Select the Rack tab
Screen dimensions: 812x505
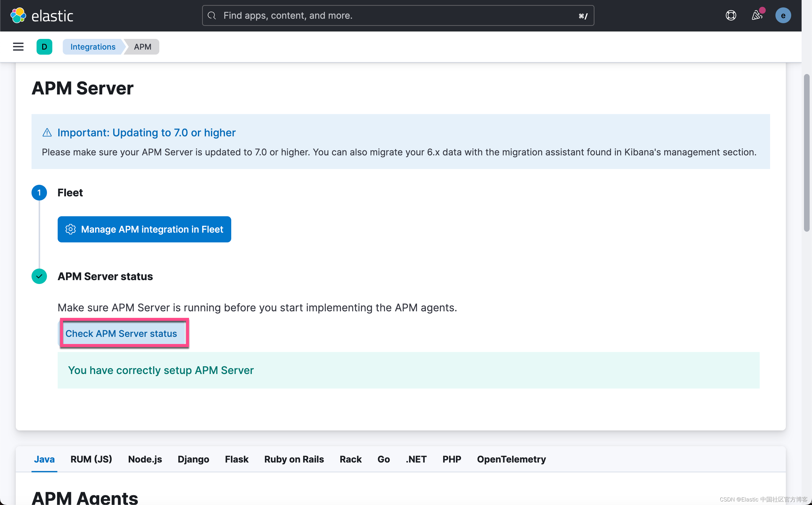(x=350, y=459)
